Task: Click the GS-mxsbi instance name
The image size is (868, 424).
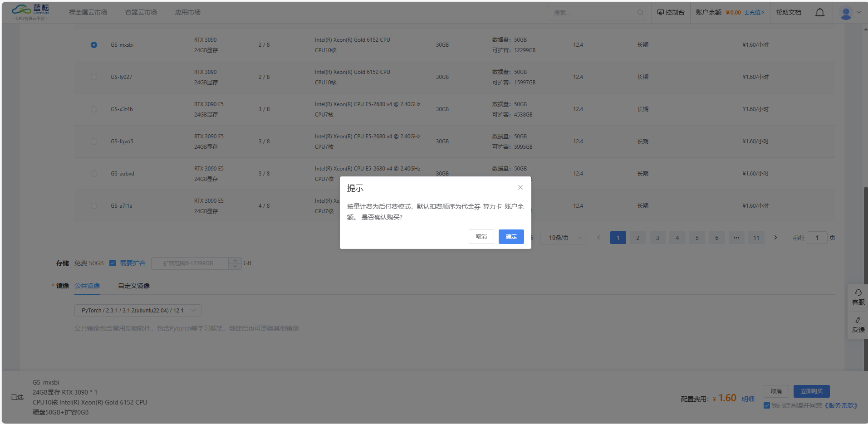Action: click(x=122, y=45)
